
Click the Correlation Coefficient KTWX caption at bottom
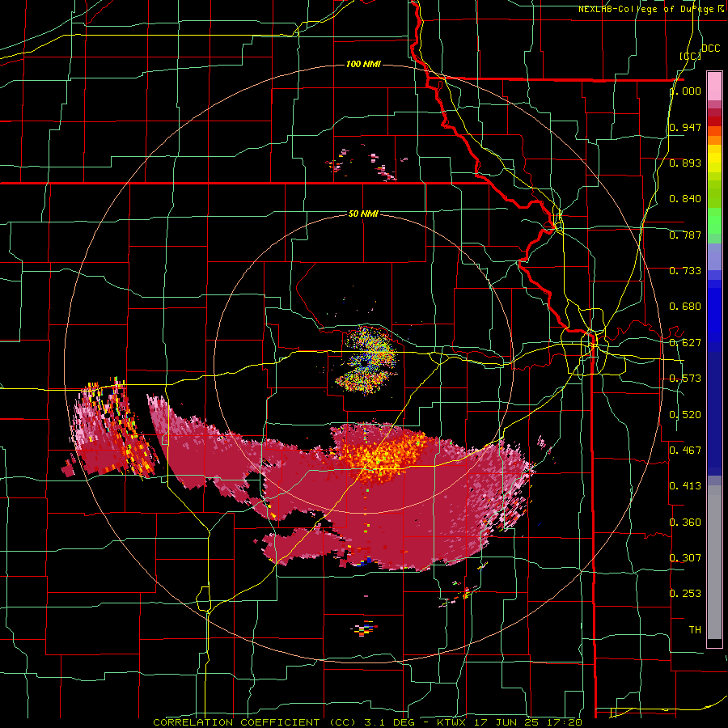[x=368, y=722]
